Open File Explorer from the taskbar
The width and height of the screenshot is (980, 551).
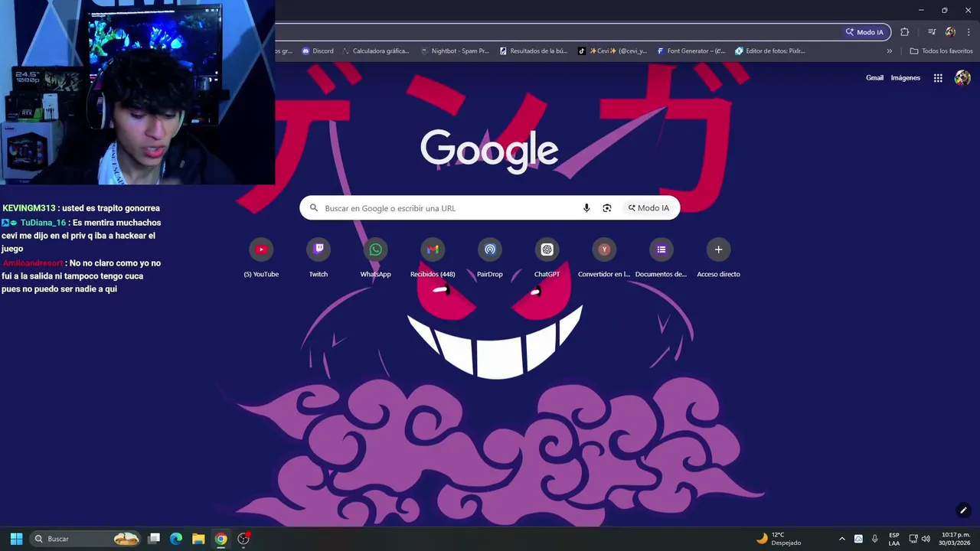pyautogui.click(x=198, y=539)
